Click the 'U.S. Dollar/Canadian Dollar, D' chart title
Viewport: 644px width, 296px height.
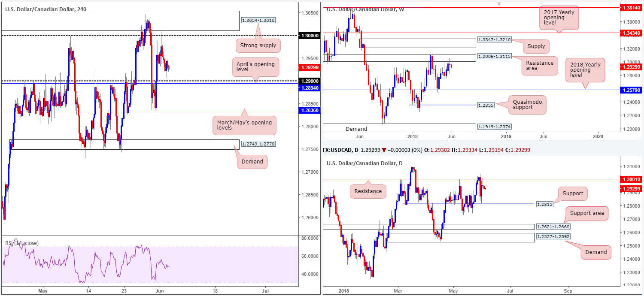(365, 163)
